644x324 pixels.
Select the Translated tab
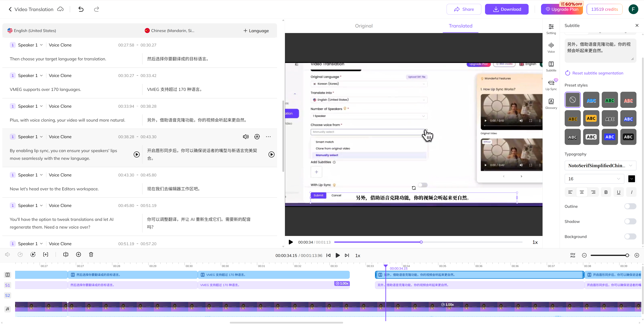click(x=460, y=26)
